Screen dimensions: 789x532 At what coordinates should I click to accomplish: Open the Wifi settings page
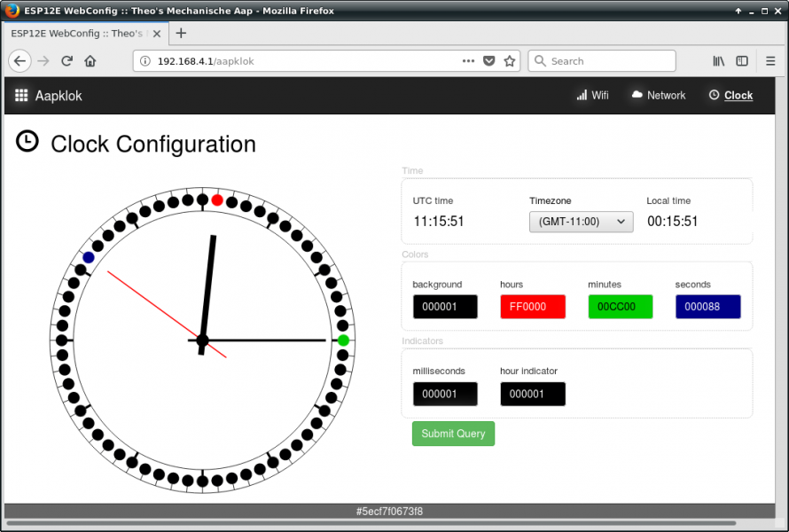pyautogui.click(x=592, y=96)
